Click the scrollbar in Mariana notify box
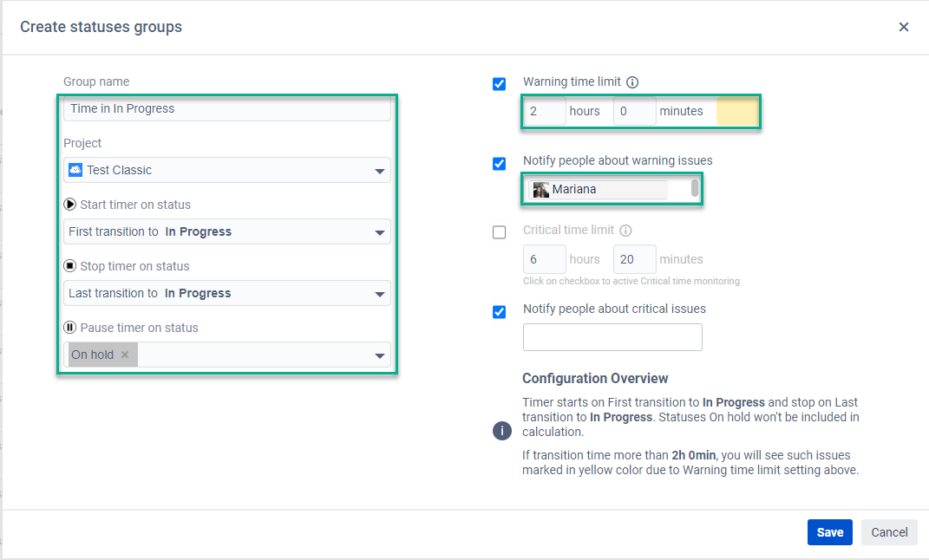 click(x=695, y=188)
